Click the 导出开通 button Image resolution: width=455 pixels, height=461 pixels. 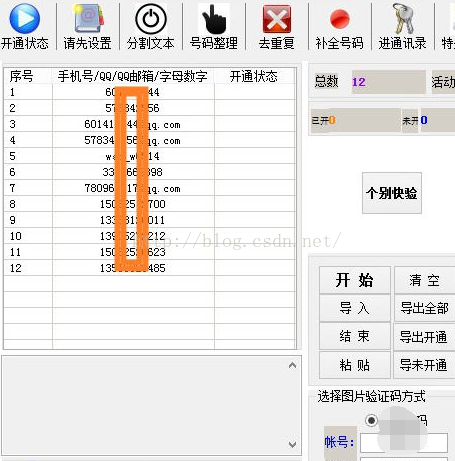point(424,337)
